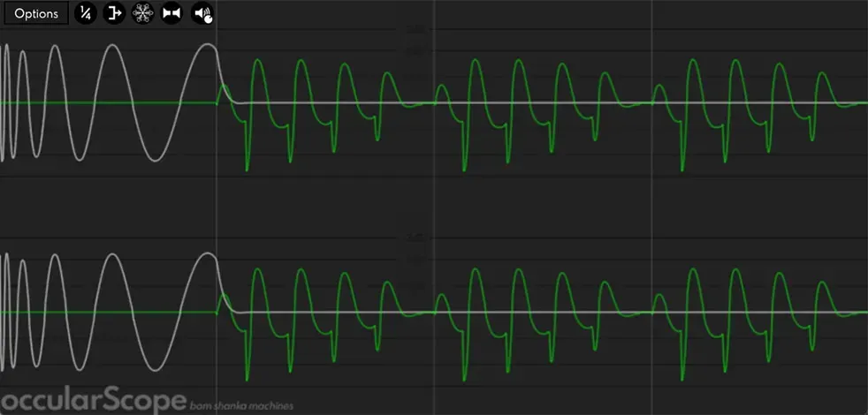Click the green flat line at upper channel start
The image size is (868, 415).
click(x=108, y=103)
